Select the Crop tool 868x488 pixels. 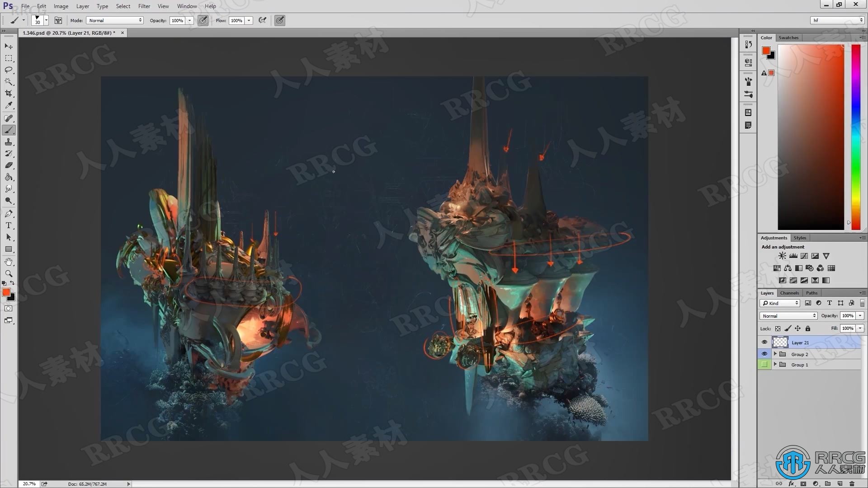click(9, 94)
